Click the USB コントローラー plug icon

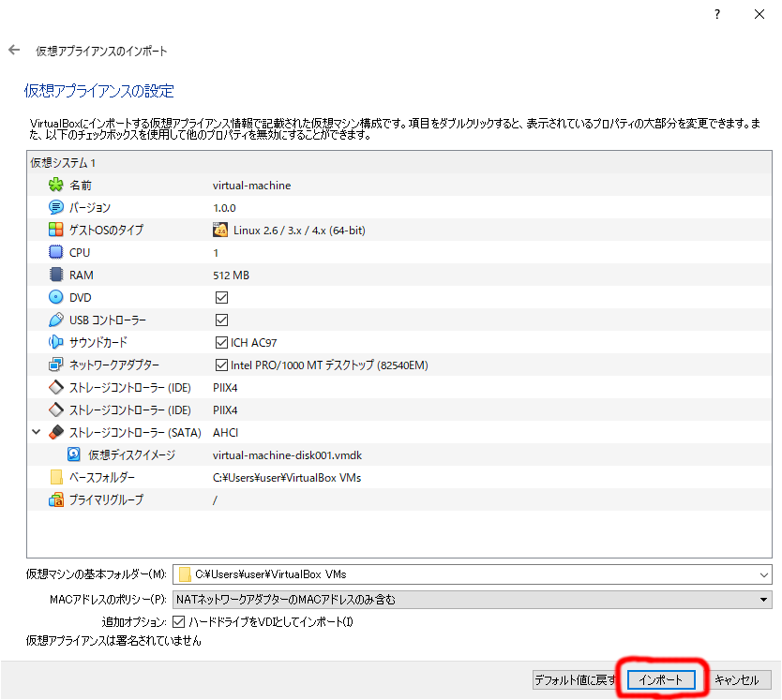56,320
